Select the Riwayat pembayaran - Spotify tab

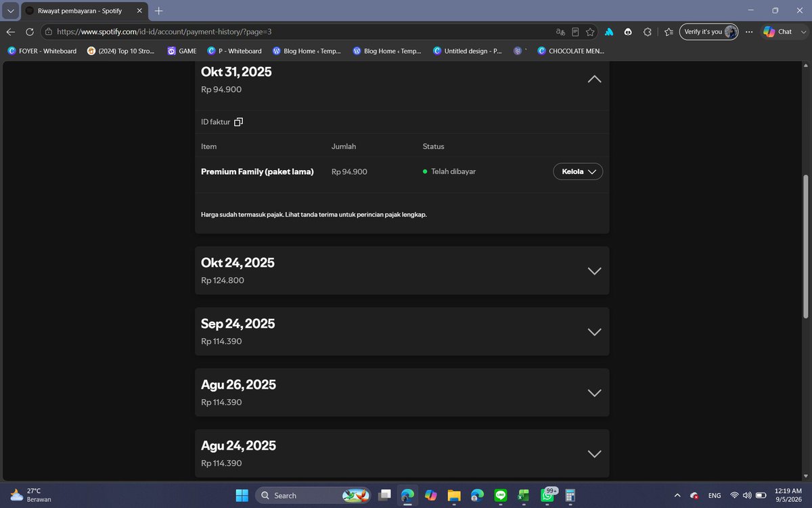[x=85, y=11]
